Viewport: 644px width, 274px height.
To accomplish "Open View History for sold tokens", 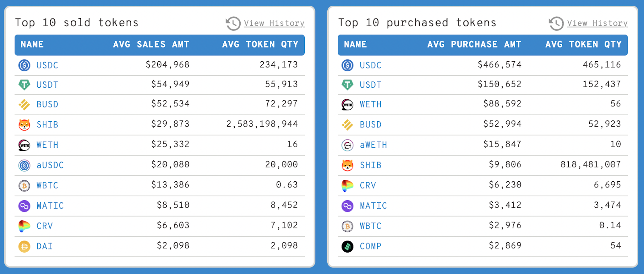I will pyautogui.click(x=274, y=23).
